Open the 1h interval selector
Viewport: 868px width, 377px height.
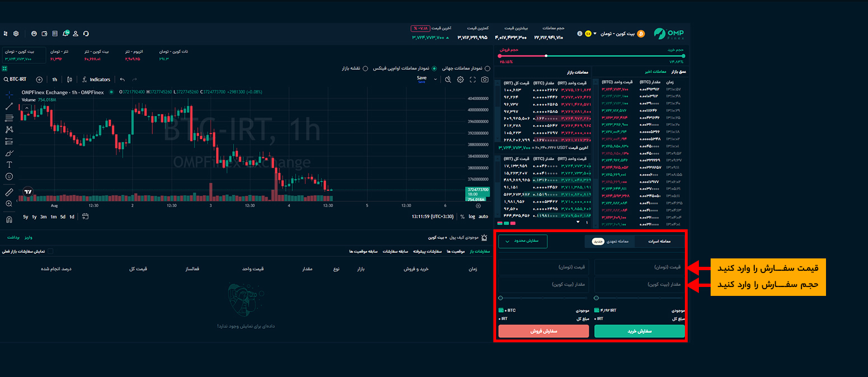(54, 79)
